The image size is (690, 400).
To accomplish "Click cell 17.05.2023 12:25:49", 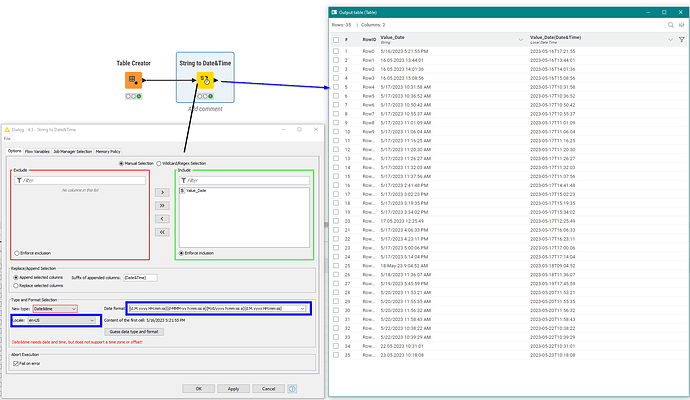I will 402,221.
